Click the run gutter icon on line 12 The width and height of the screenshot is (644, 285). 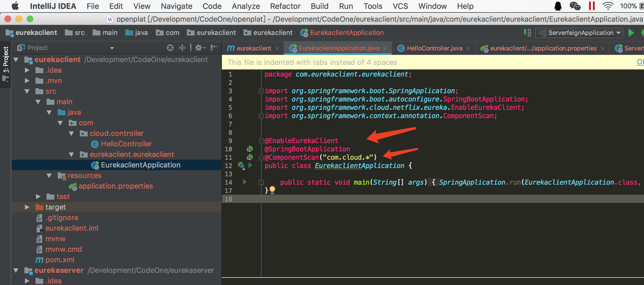pos(250,166)
